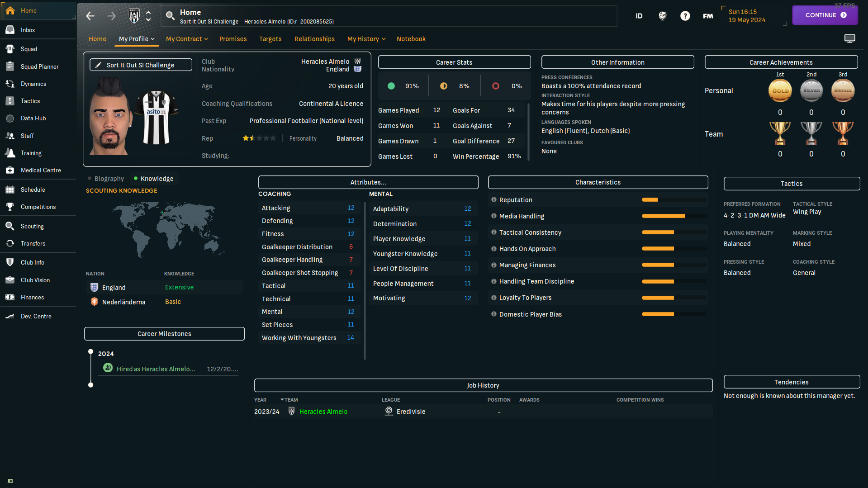Click the monitor display icon
Screen dimensions: 868x488
[850, 38]
